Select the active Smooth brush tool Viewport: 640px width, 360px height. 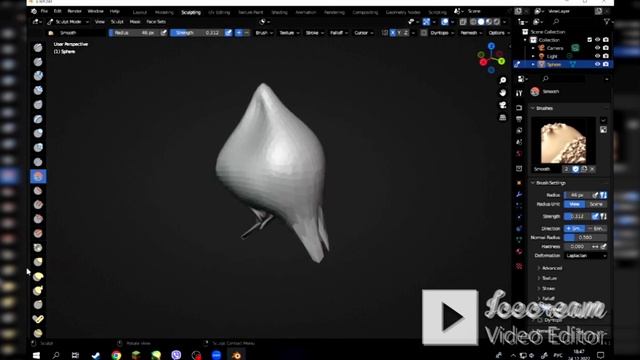pos(38,176)
